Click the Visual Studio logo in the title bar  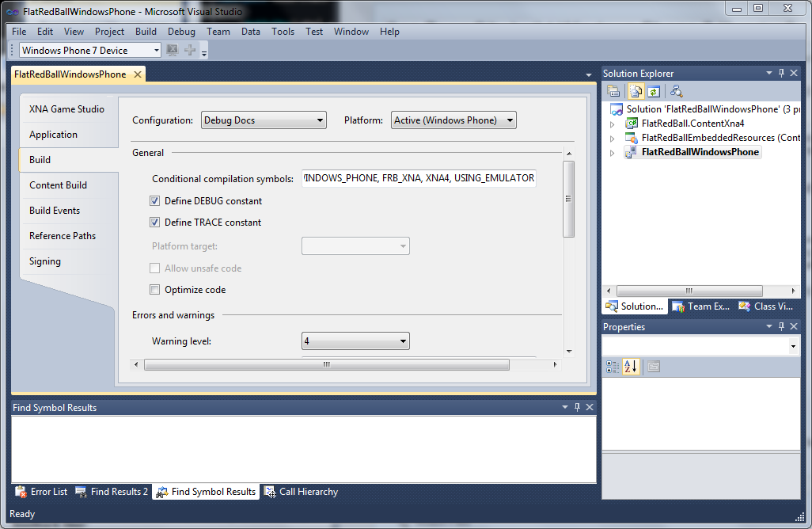13,11
